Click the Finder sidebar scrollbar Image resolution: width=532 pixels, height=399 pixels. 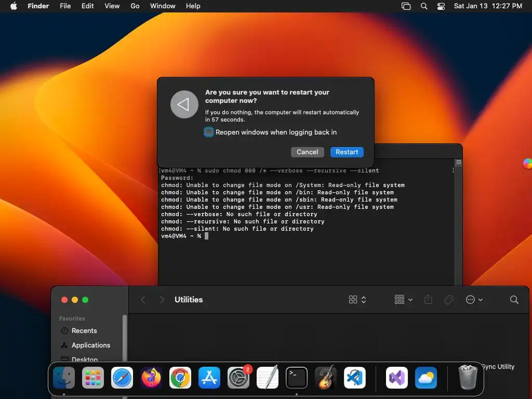125,339
